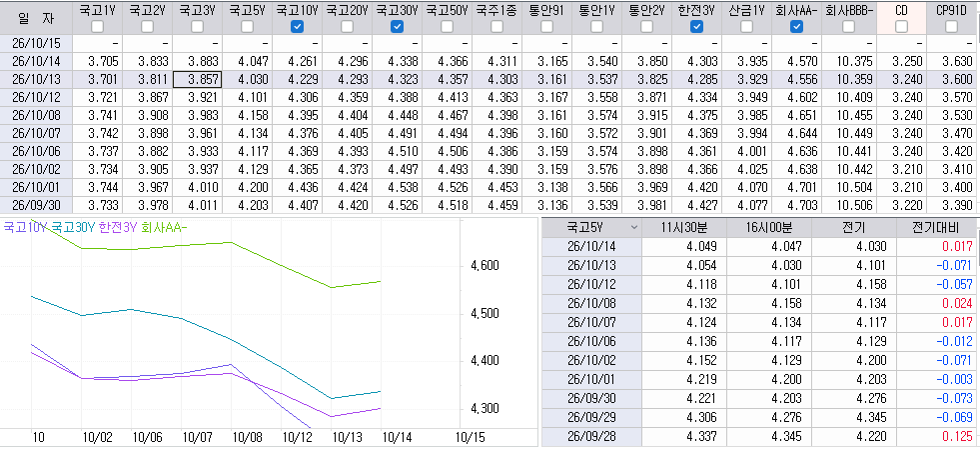
Task: Enable the 국주1종 checkbox
Action: click(x=496, y=26)
